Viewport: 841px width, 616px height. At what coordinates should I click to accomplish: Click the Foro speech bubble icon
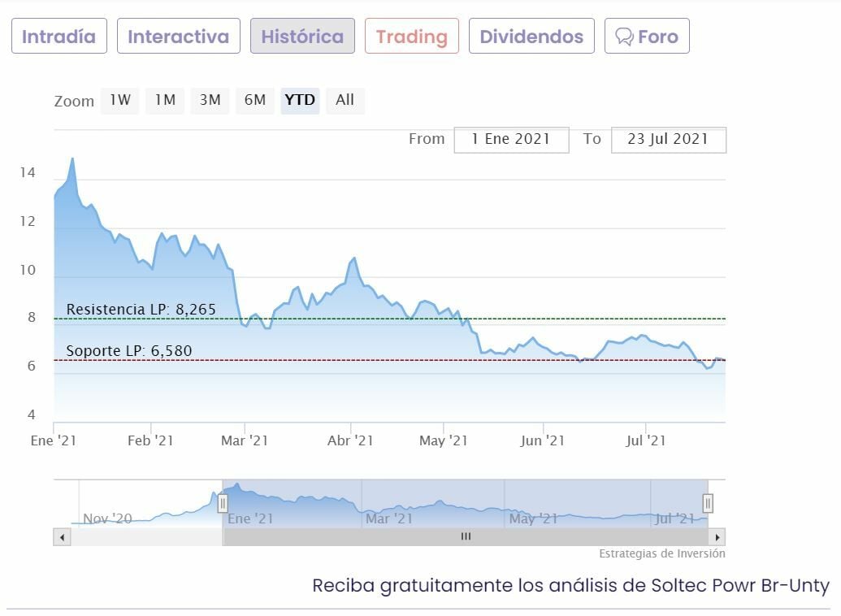(x=624, y=37)
